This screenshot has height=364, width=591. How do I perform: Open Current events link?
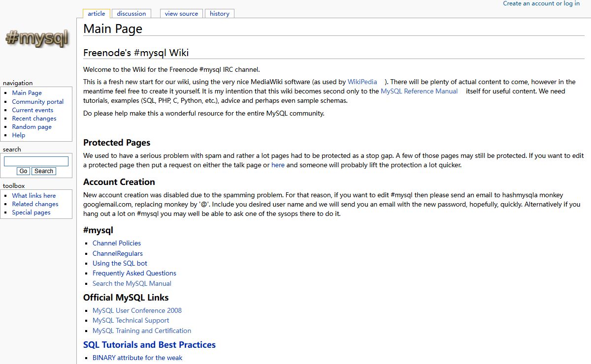[x=33, y=110]
